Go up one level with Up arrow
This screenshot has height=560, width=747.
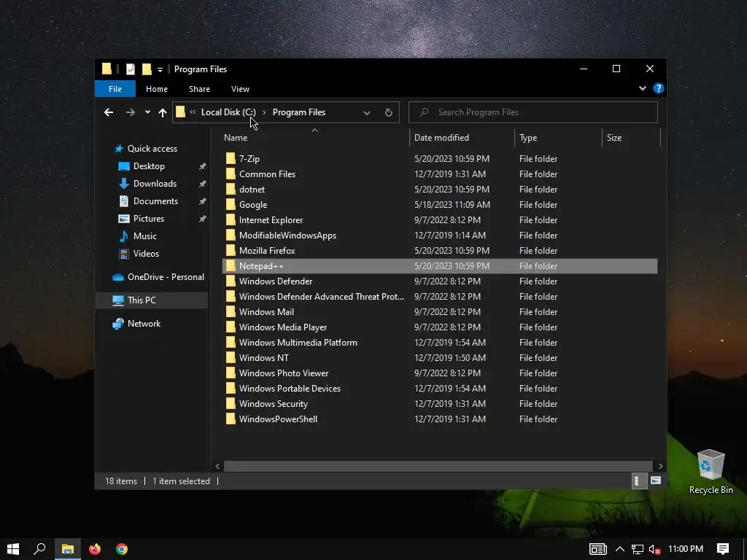click(163, 112)
